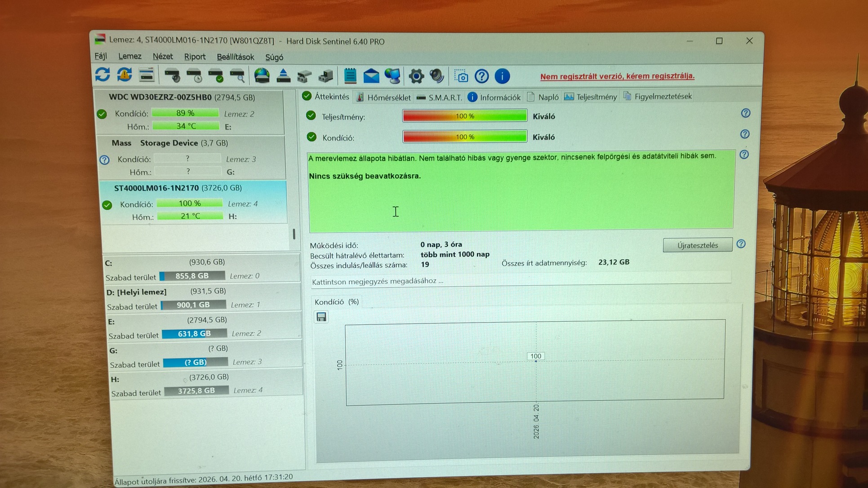Click the screenshot camera icon
The width and height of the screenshot is (868, 488).
(461, 76)
